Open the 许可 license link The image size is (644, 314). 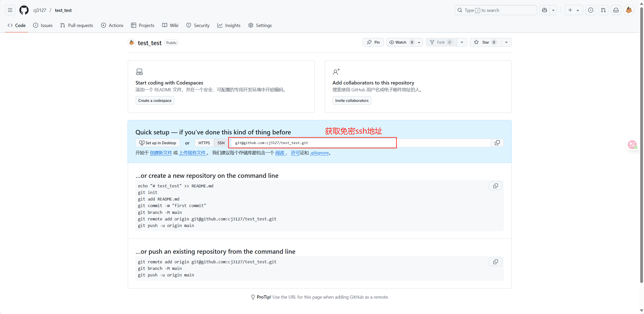(x=295, y=153)
